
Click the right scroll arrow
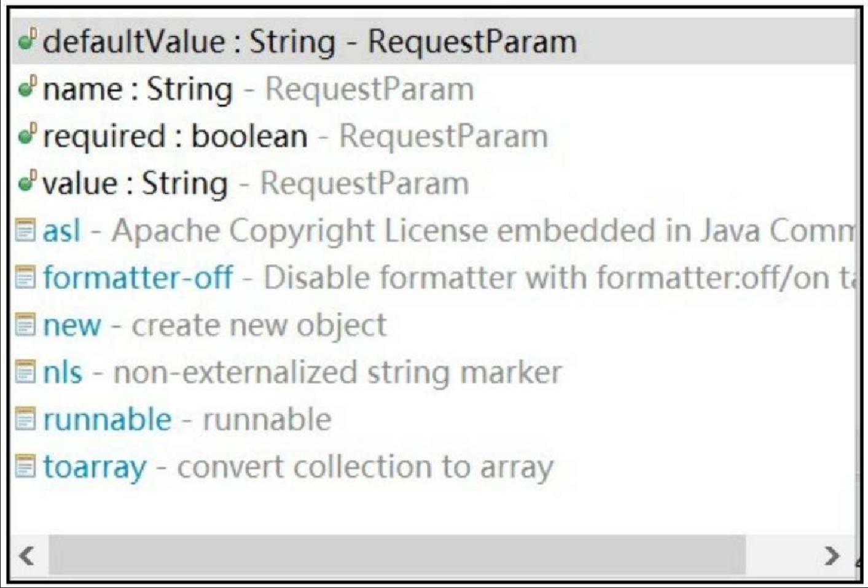(x=832, y=555)
